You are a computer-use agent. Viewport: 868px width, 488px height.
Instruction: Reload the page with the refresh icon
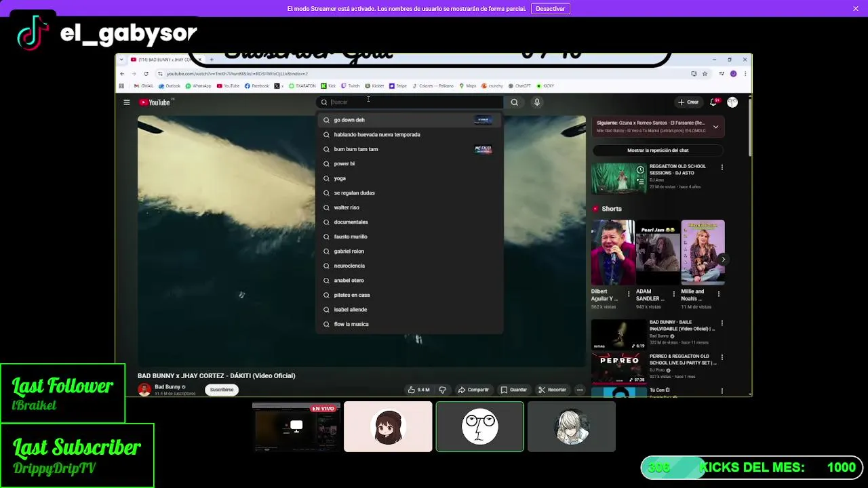coord(146,74)
